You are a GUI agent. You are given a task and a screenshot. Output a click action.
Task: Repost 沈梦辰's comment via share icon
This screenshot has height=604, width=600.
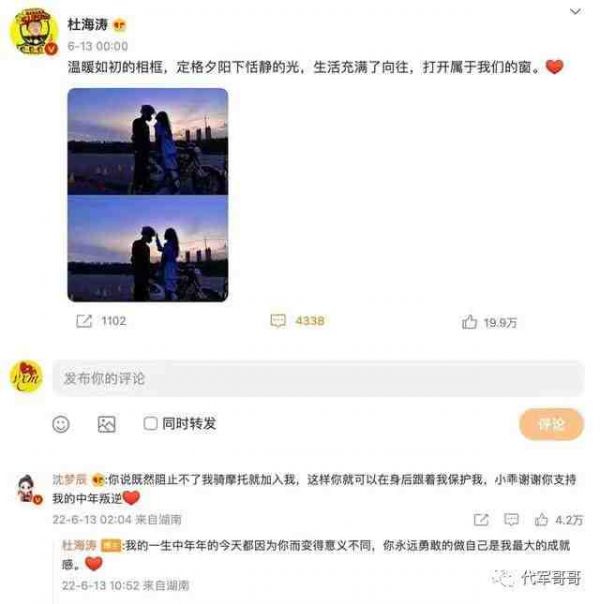point(481,520)
